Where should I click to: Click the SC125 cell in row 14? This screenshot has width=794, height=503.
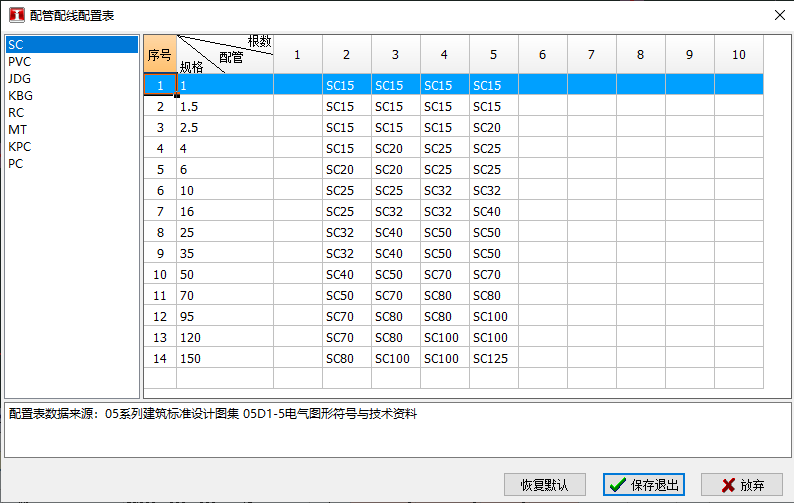(x=493, y=358)
